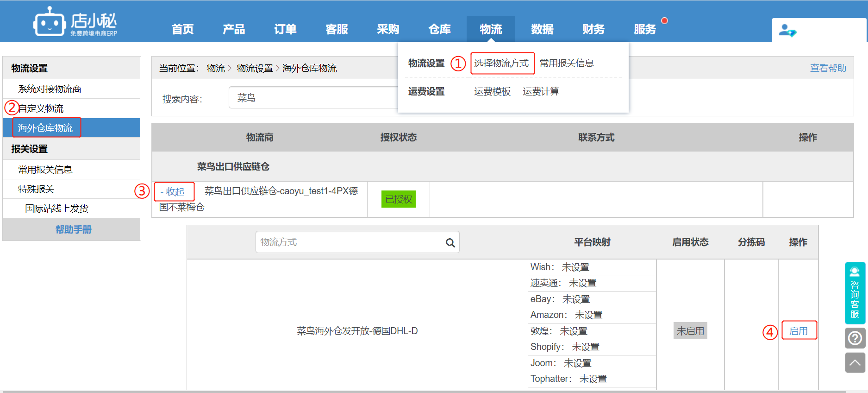Click the 联系方式 column header
Image resolution: width=868 pixels, height=393 pixels.
click(x=596, y=137)
